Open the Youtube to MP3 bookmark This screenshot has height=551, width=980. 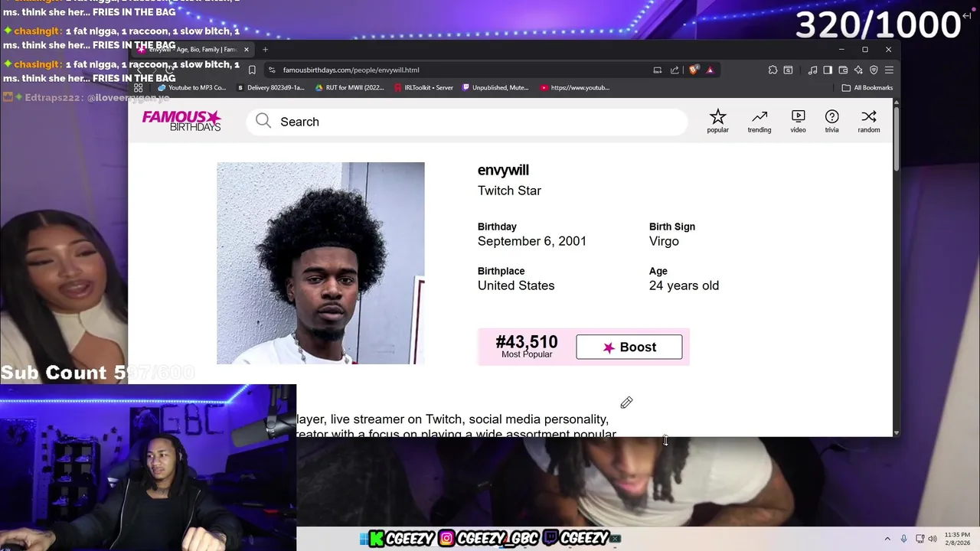(x=191, y=87)
